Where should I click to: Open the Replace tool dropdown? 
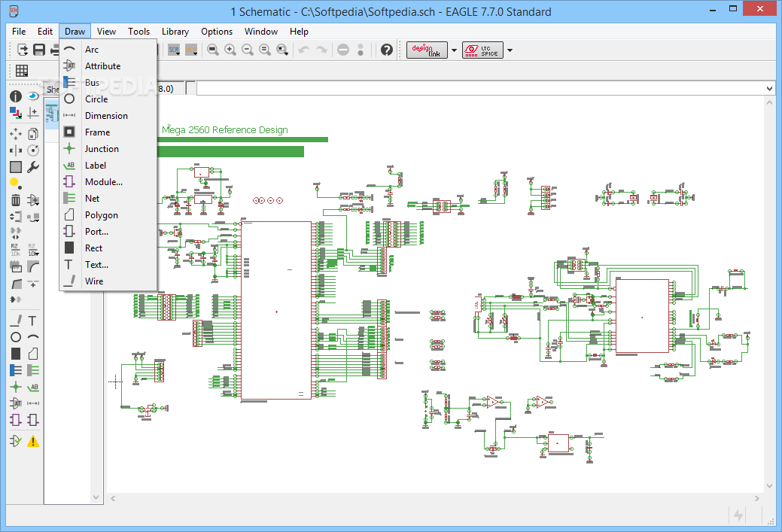pyautogui.click(x=33, y=217)
